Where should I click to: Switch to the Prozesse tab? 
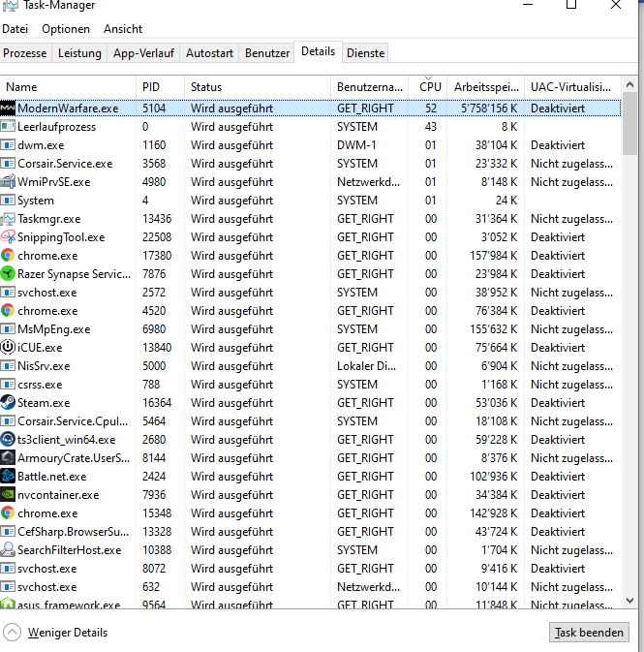click(x=25, y=53)
